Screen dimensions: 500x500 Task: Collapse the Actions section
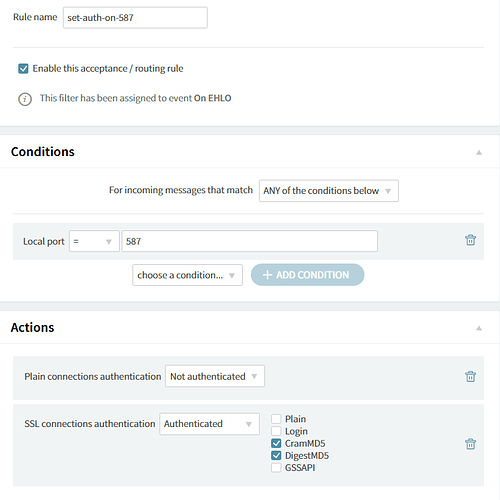[479, 328]
